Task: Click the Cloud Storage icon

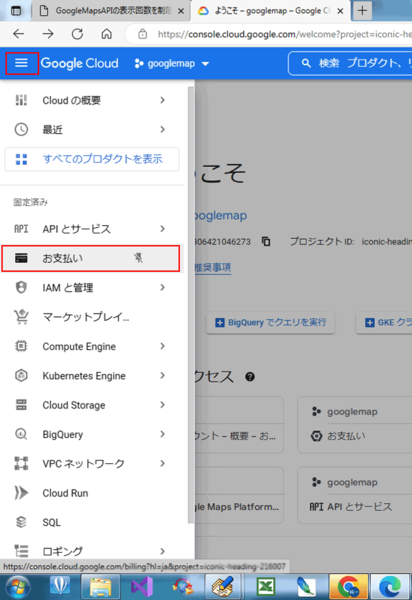Action: [x=21, y=405]
